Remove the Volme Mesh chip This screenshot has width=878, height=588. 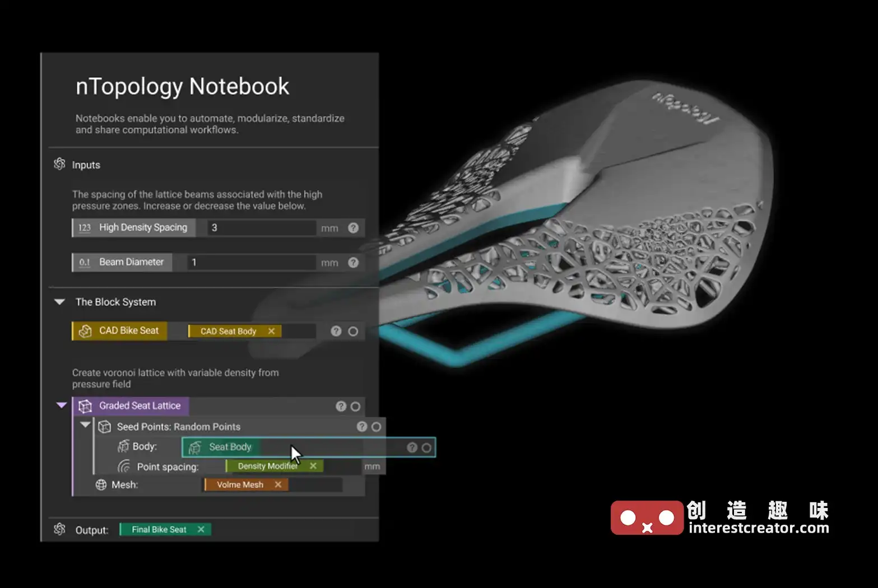(278, 484)
